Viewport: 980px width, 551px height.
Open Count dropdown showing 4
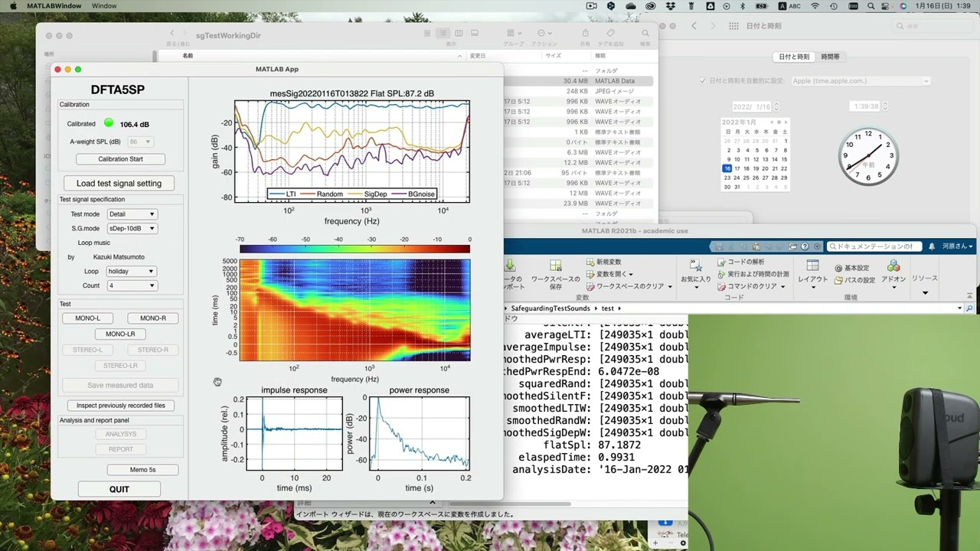coord(132,285)
